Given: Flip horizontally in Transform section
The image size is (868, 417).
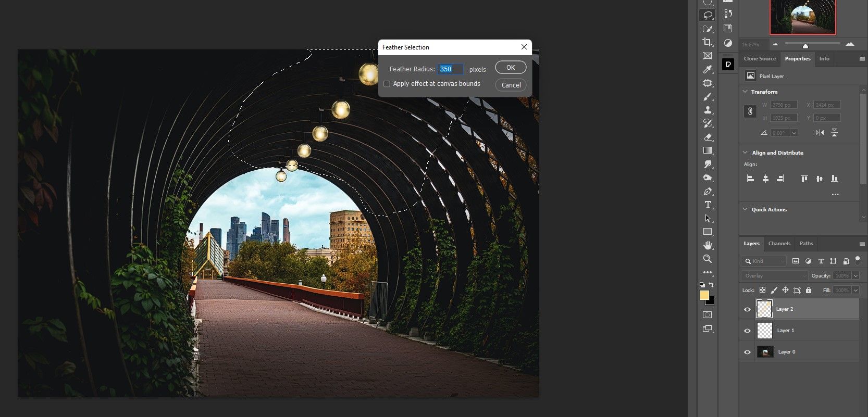Looking at the screenshot, I should point(820,133).
